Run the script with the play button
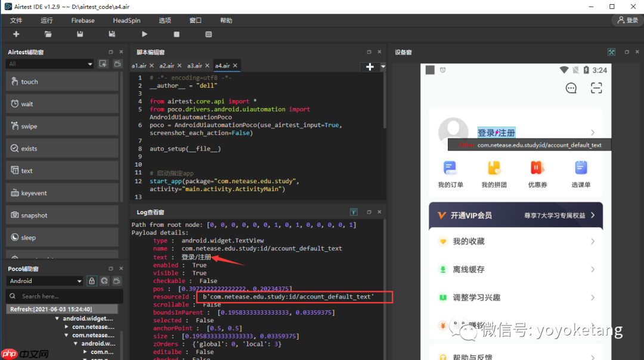The image size is (644, 360). point(144,35)
